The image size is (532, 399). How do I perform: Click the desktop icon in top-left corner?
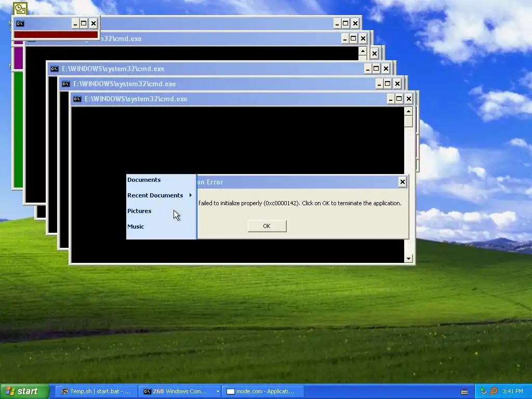20,8
